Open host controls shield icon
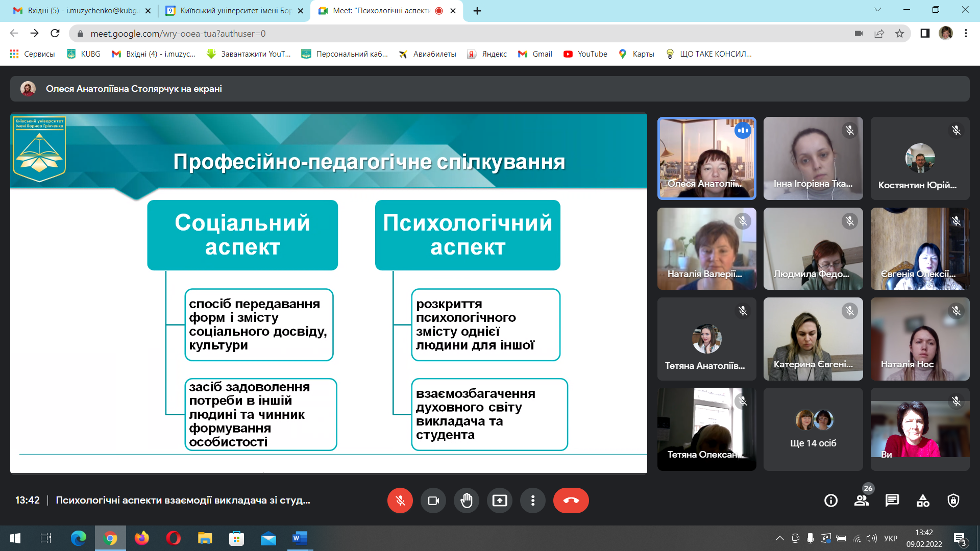 [x=953, y=500]
